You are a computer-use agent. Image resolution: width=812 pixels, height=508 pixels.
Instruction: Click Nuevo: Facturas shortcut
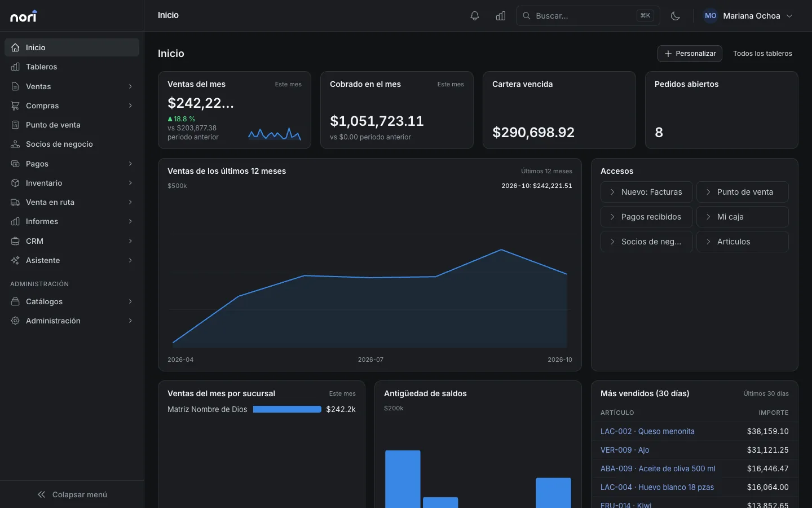(647, 192)
